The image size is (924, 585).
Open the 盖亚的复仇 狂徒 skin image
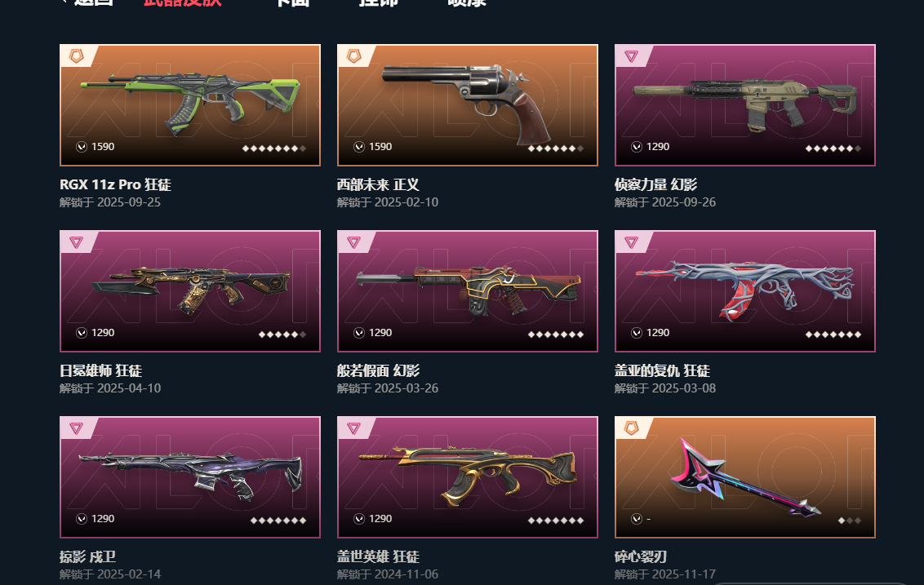[x=745, y=291]
